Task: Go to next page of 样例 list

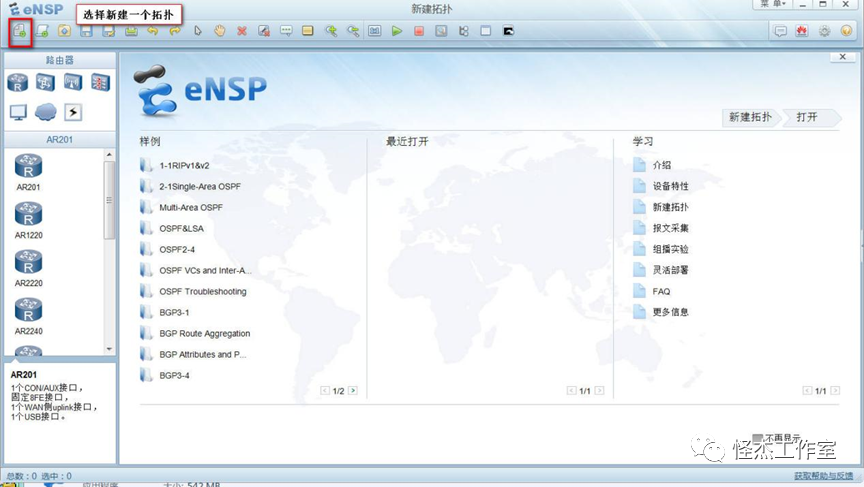Action: 353,391
